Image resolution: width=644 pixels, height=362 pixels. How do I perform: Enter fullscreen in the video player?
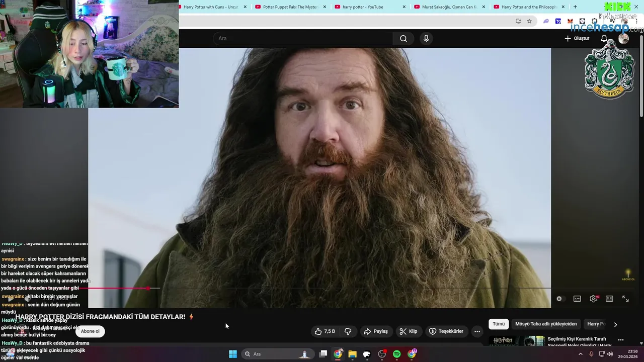[625, 299]
